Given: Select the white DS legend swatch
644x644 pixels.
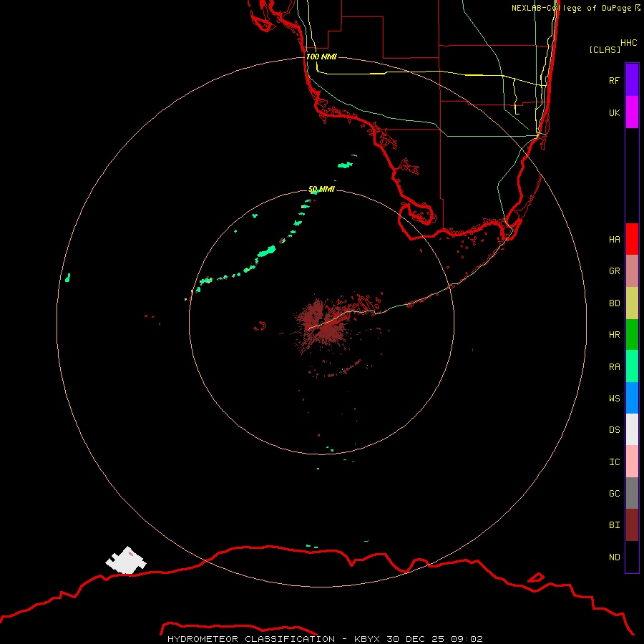Looking at the screenshot, I should (x=632, y=429).
